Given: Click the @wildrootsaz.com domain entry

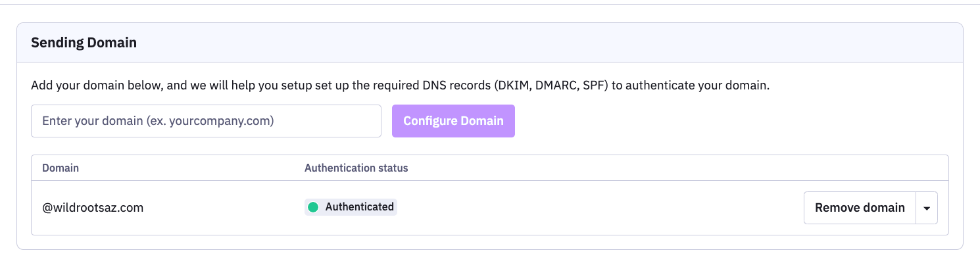Looking at the screenshot, I should (x=93, y=208).
